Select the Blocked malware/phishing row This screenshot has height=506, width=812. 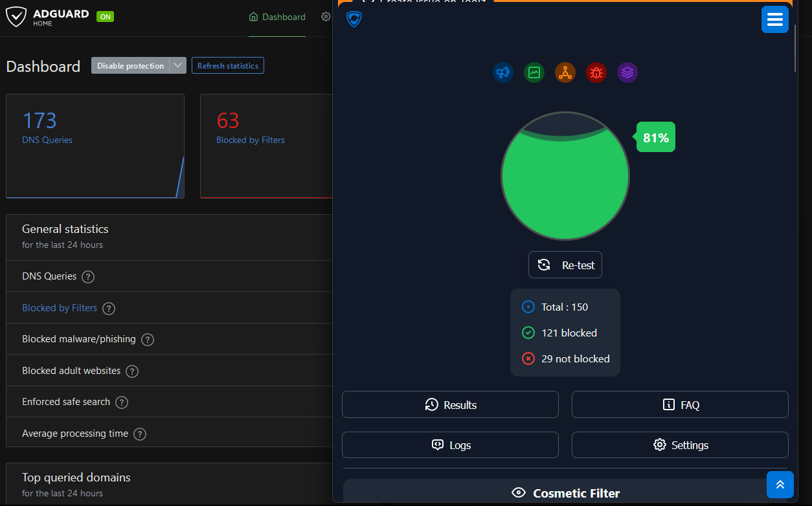(x=169, y=339)
